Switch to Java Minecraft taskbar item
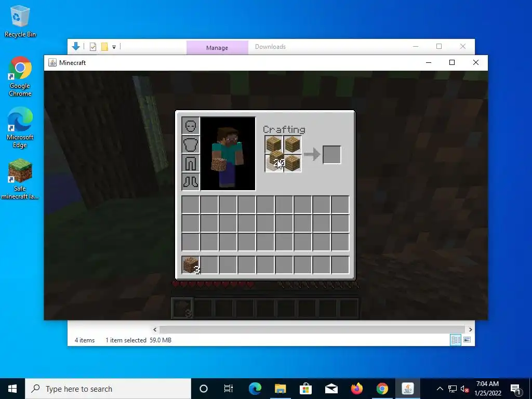The width and height of the screenshot is (532, 399). [407, 389]
